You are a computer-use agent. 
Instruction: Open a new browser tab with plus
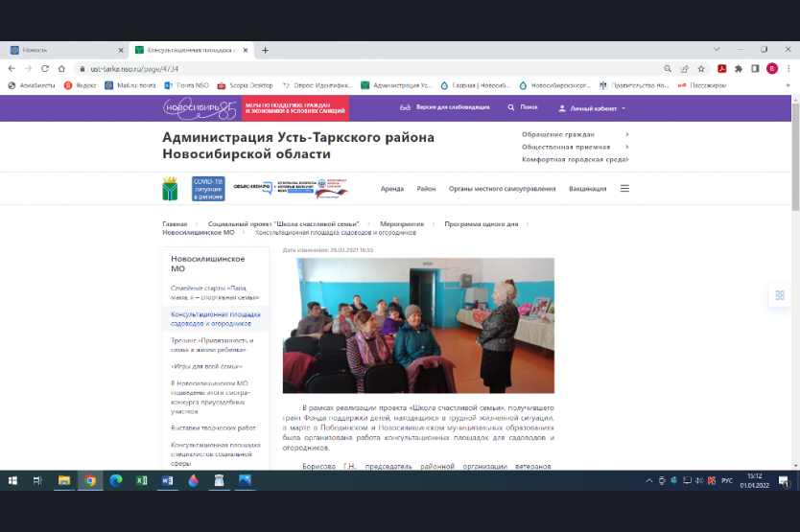tap(265, 50)
